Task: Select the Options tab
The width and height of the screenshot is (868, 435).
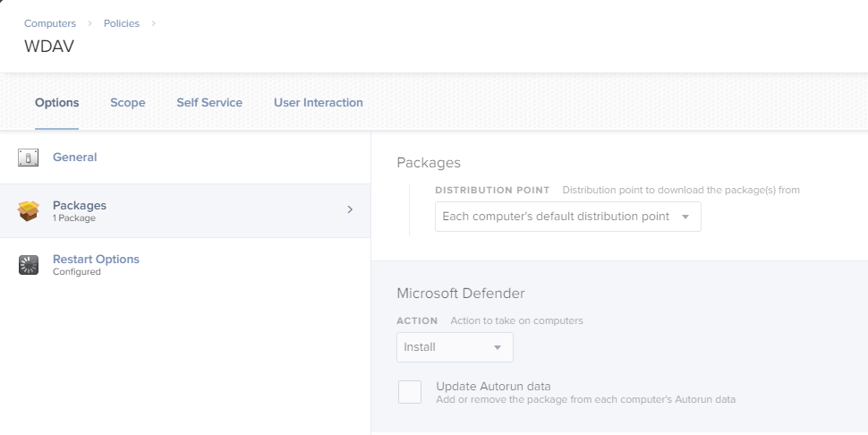Action: 57,103
